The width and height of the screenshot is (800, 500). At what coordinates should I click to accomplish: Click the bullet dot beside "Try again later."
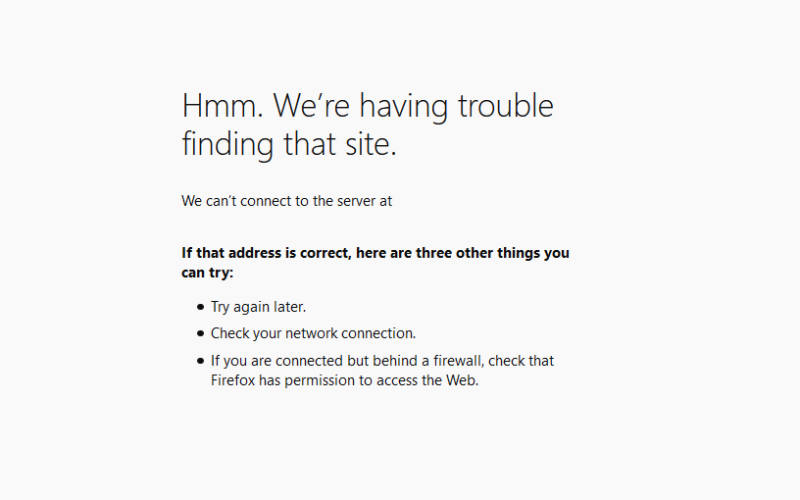[x=200, y=307]
